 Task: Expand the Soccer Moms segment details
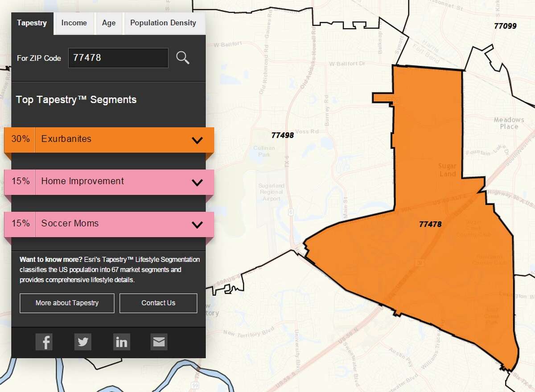(197, 224)
